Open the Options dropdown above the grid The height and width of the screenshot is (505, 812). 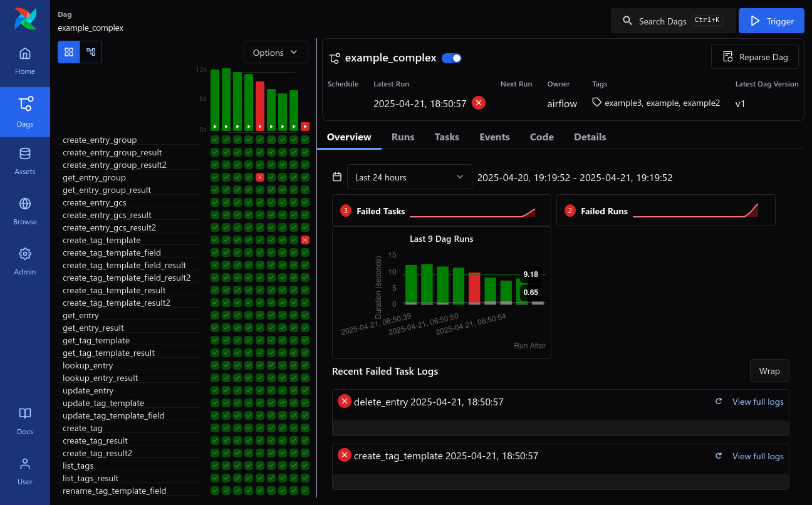[276, 52]
